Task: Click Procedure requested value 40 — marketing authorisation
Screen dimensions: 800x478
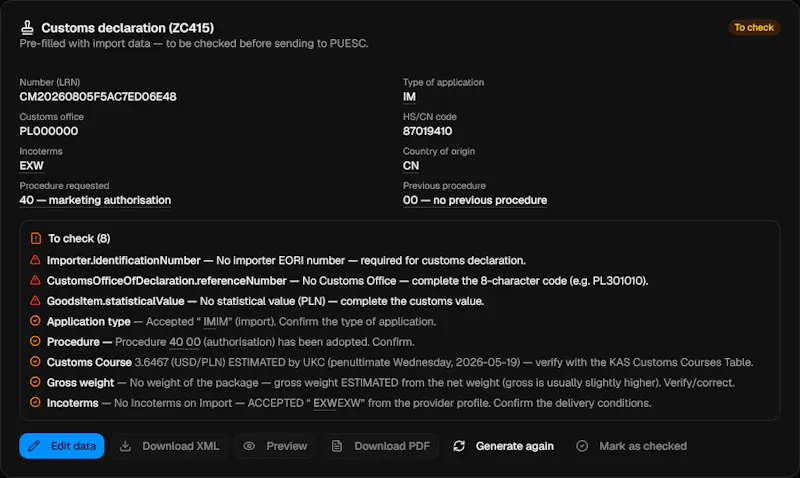Action: tap(95, 200)
